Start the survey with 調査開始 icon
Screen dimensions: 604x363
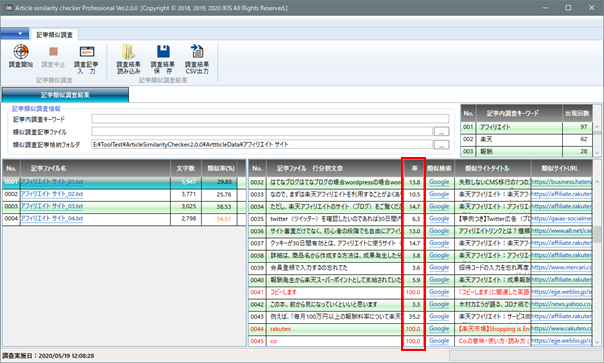(x=21, y=57)
